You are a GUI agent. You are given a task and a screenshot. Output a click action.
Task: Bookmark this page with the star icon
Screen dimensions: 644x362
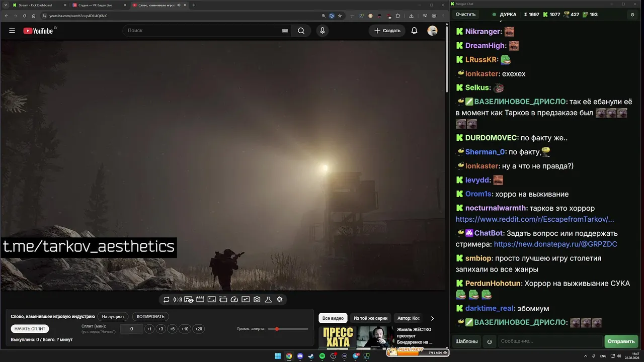pos(340,16)
